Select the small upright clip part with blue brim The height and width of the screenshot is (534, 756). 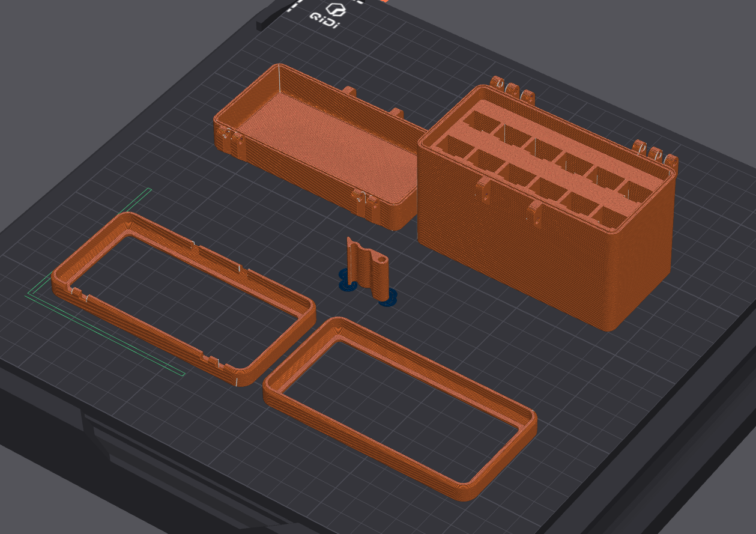point(367,272)
